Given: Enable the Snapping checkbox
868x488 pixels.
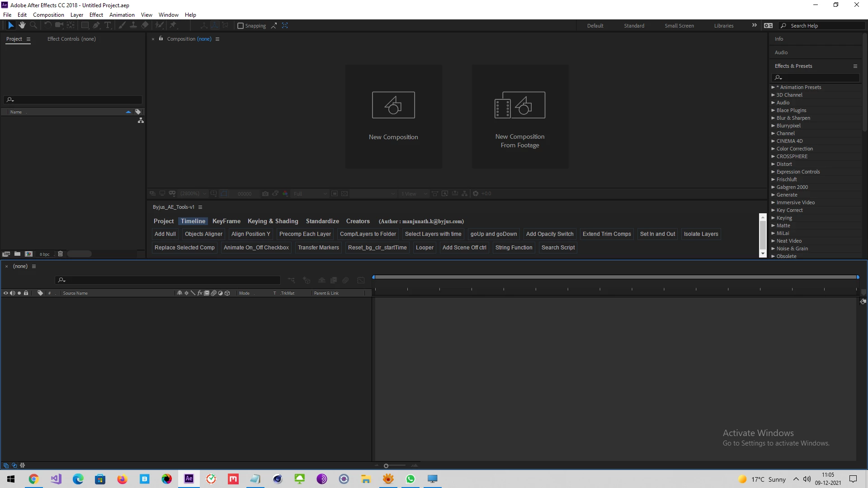Looking at the screenshot, I should (241, 26).
